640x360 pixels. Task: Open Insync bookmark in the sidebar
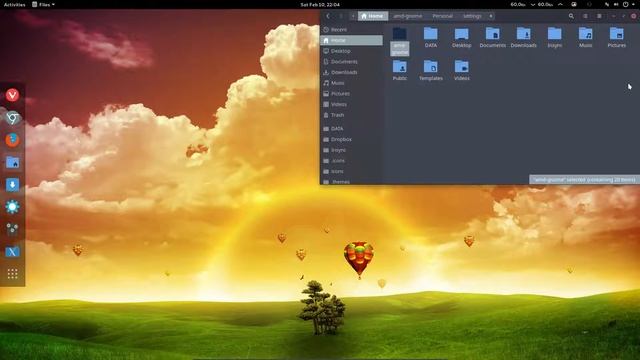(x=351, y=150)
